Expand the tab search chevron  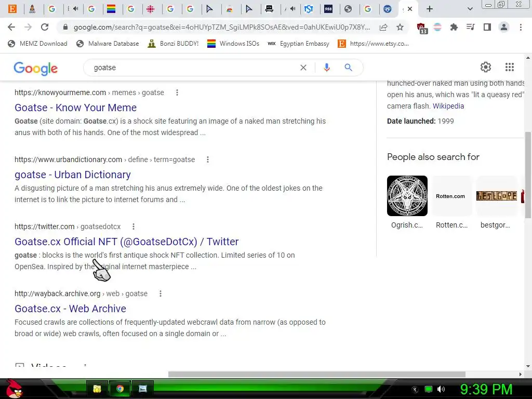(x=470, y=9)
